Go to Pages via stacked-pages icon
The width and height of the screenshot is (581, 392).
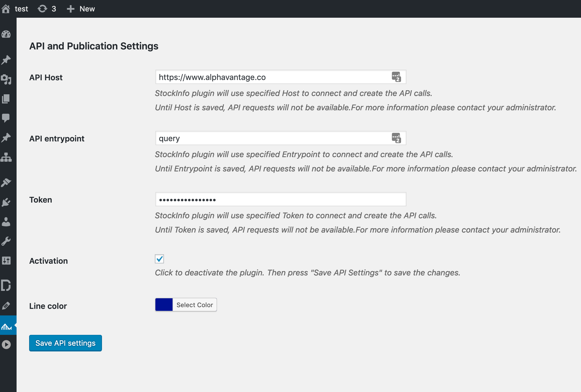pos(6,99)
